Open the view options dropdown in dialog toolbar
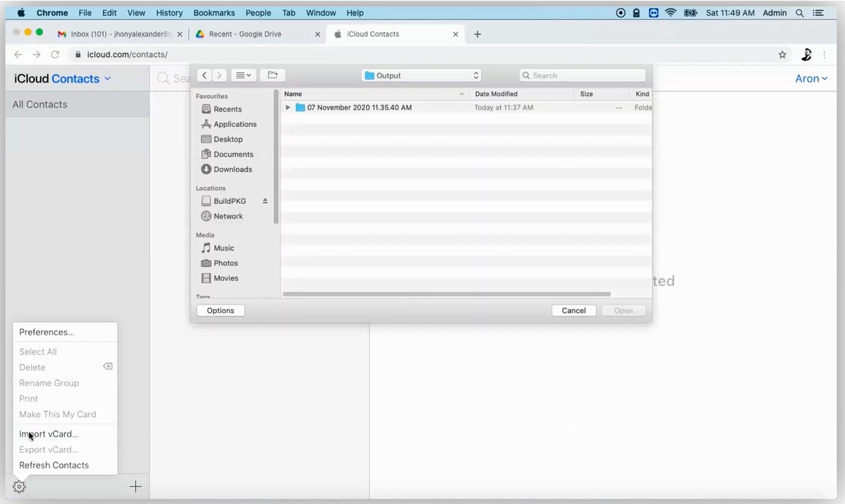The image size is (845, 504). click(242, 75)
